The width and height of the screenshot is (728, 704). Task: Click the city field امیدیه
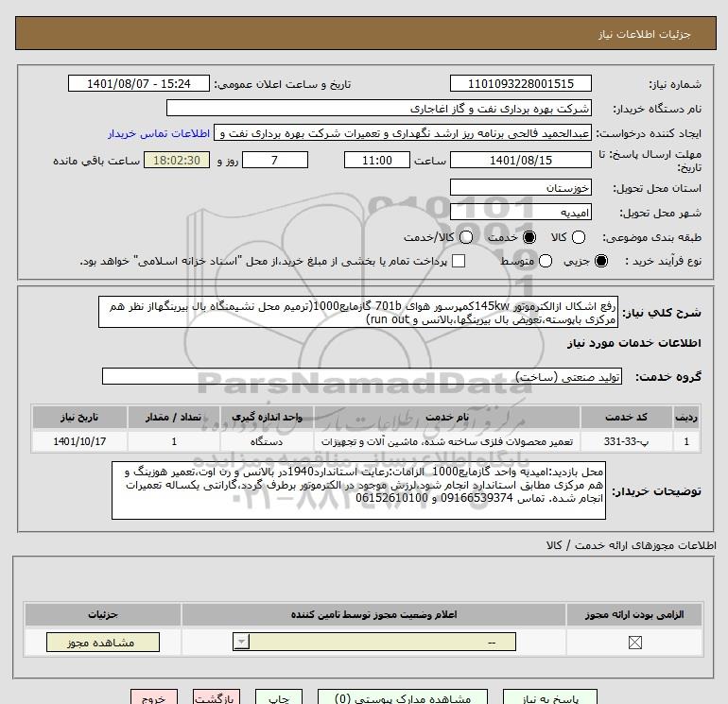[520, 212]
